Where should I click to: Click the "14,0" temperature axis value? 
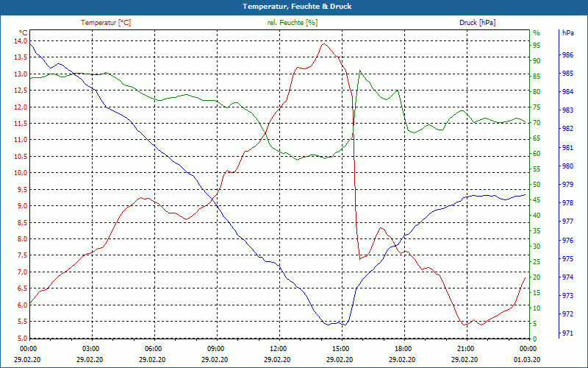click(x=21, y=41)
